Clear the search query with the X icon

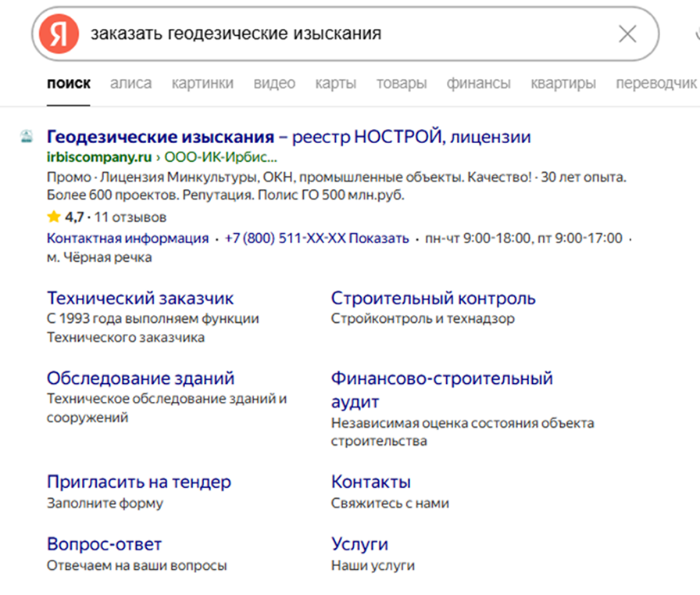[x=627, y=33]
